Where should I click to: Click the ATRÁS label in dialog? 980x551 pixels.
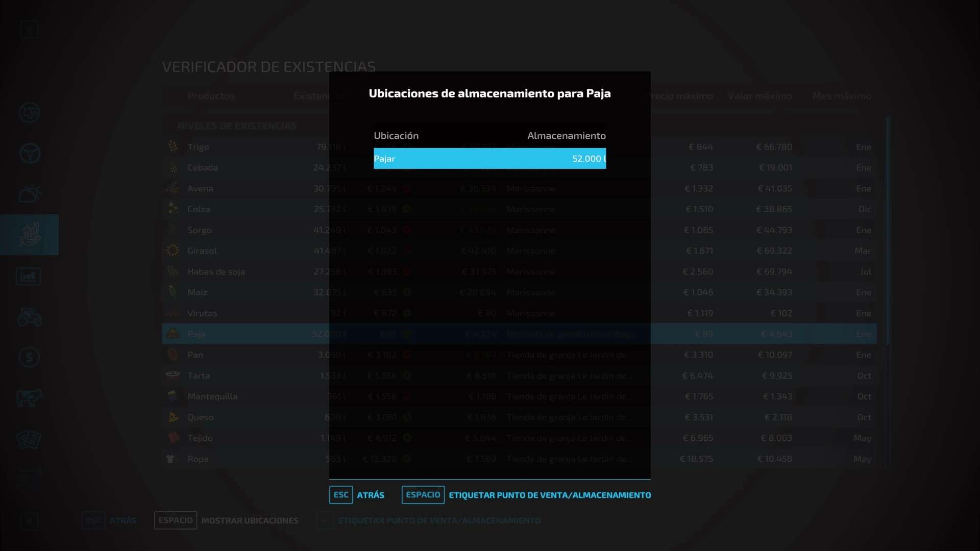[371, 495]
